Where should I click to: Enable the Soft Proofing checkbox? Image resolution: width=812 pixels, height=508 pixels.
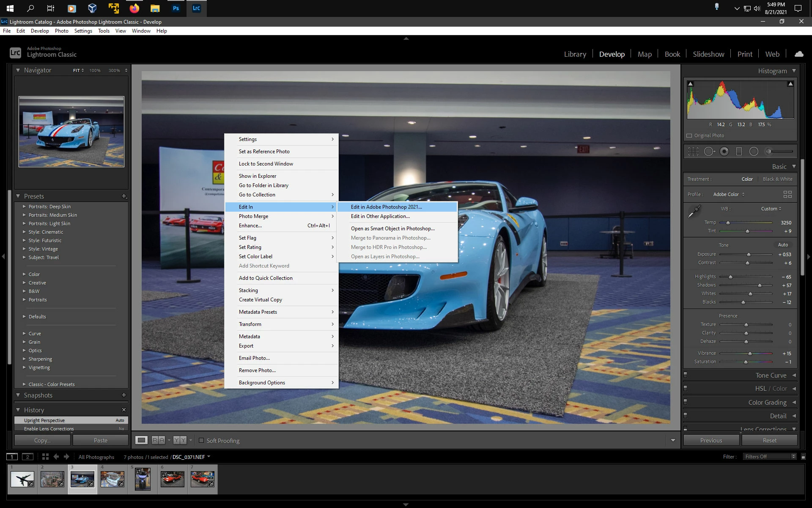(201, 440)
